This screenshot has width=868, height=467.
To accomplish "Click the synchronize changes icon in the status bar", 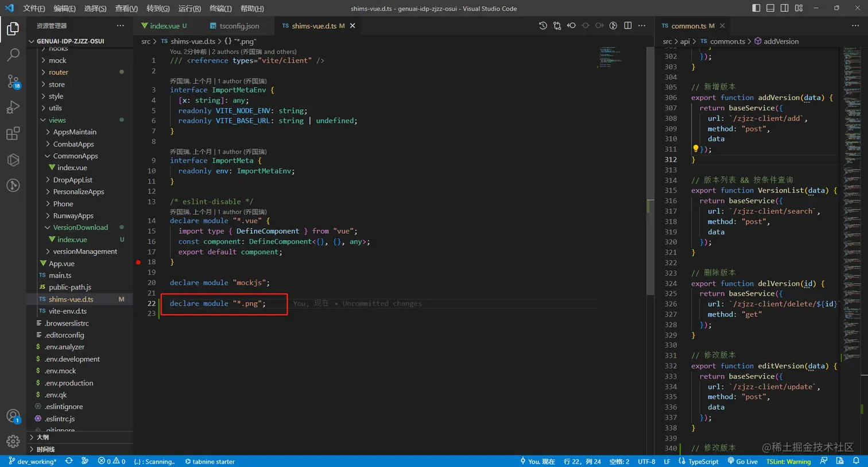I will tap(69, 461).
